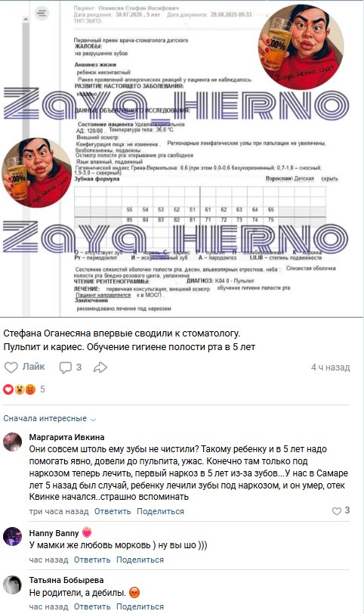Click the share arrow icon
This screenshot has width=364, height=614.
click(x=100, y=367)
